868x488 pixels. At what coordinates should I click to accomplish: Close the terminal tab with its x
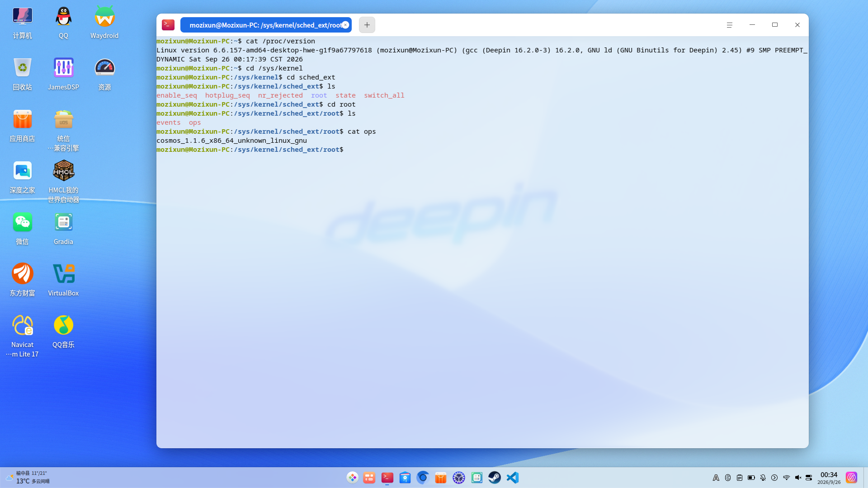345,25
